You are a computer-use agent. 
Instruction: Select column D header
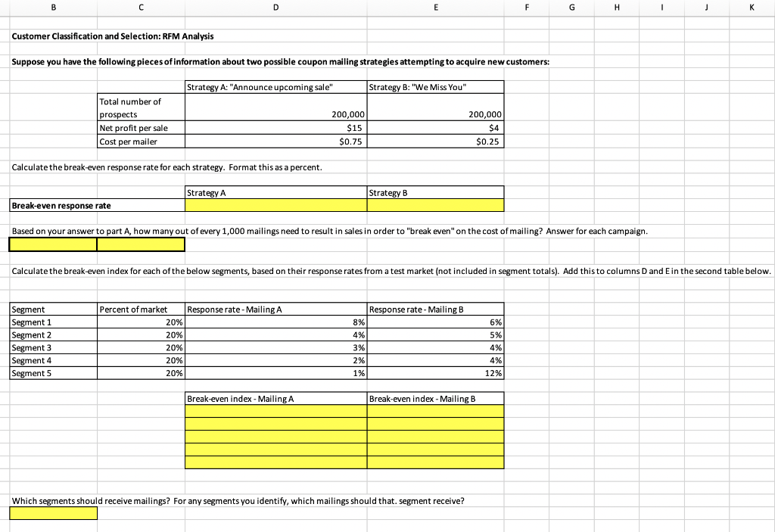[275, 8]
